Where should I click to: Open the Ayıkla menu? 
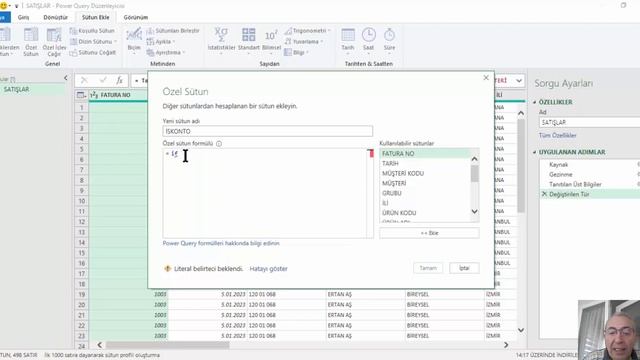click(x=161, y=42)
